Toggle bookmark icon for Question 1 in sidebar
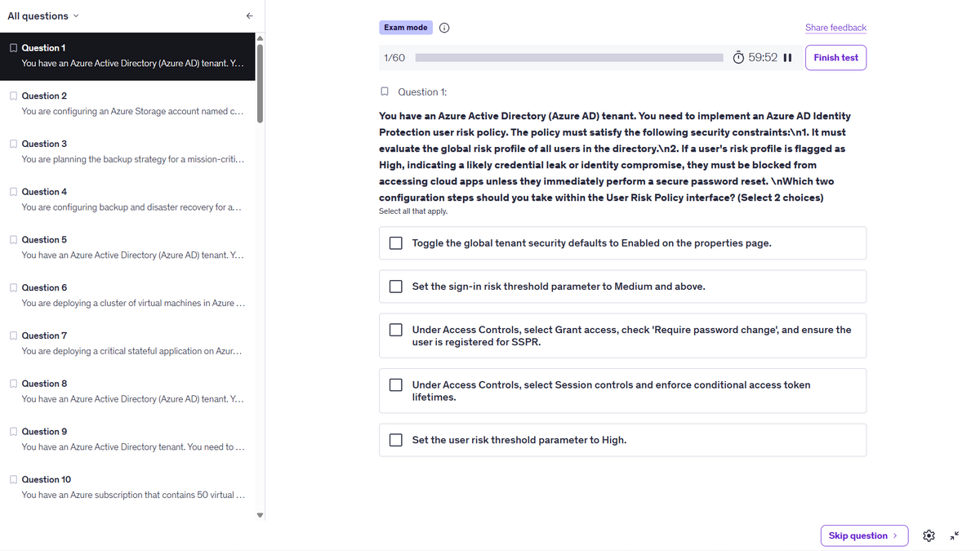The image size is (980, 551). point(13,48)
